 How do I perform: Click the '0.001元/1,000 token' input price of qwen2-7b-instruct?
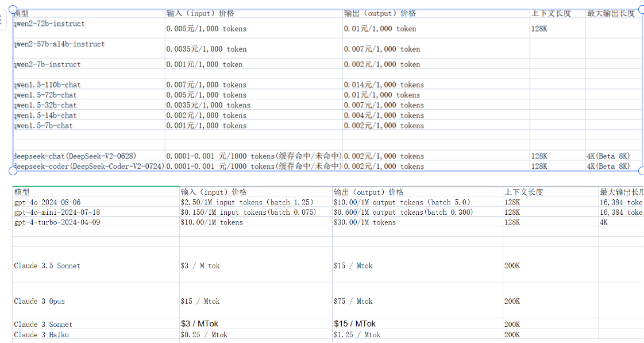pos(205,64)
